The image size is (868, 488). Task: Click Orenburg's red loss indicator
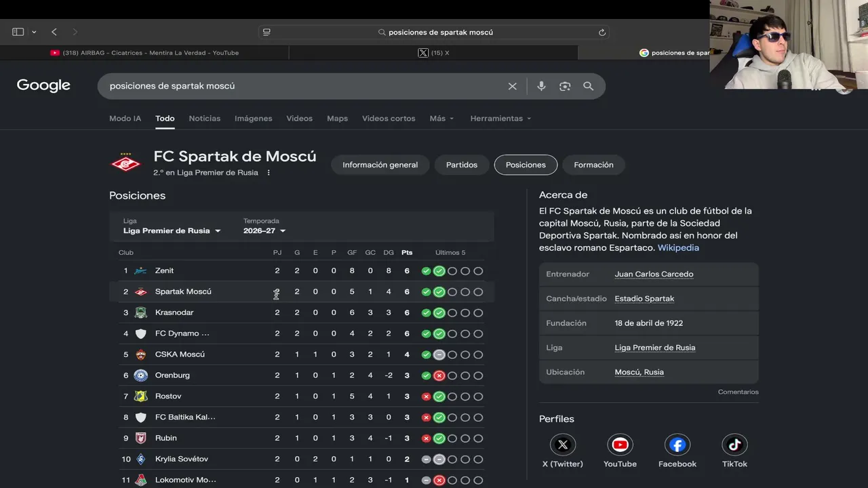pyautogui.click(x=439, y=375)
